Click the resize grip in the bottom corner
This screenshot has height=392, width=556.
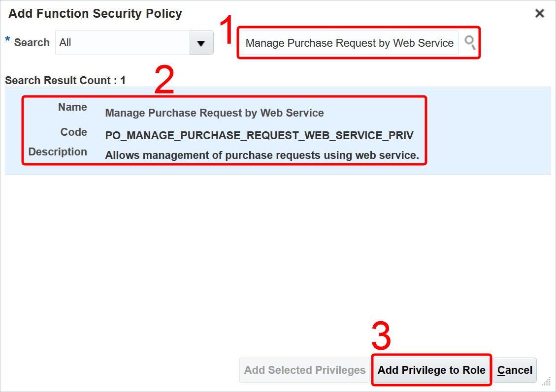(548, 381)
